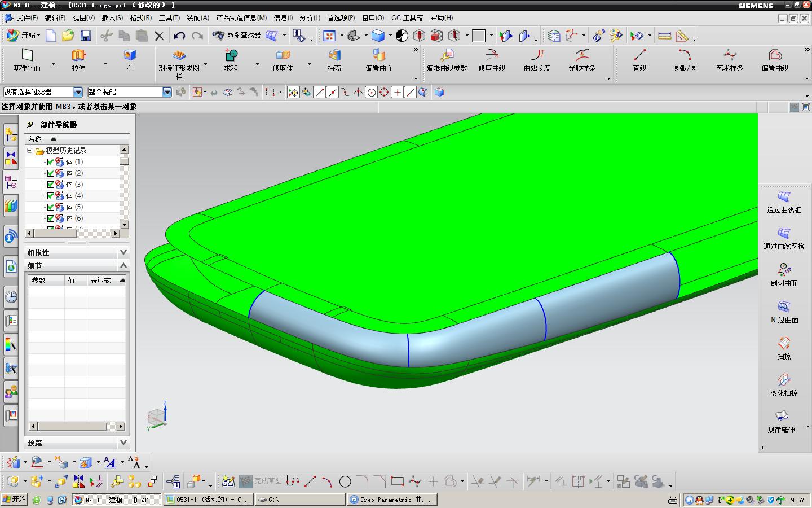Click the Undo arrow icon
812x508 pixels.
pyautogui.click(x=179, y=36)
